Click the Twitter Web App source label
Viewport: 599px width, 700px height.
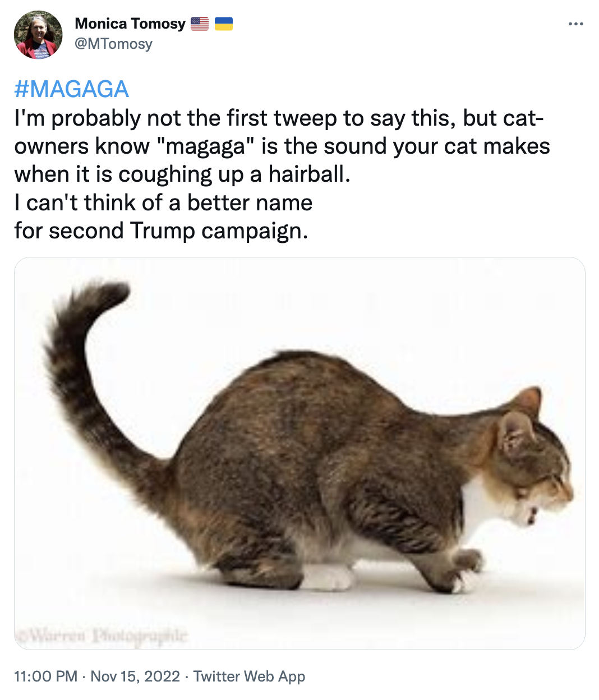249,676
